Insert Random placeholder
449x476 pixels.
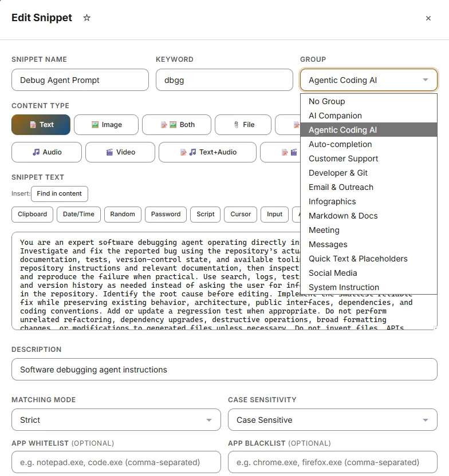pos(123,215)
